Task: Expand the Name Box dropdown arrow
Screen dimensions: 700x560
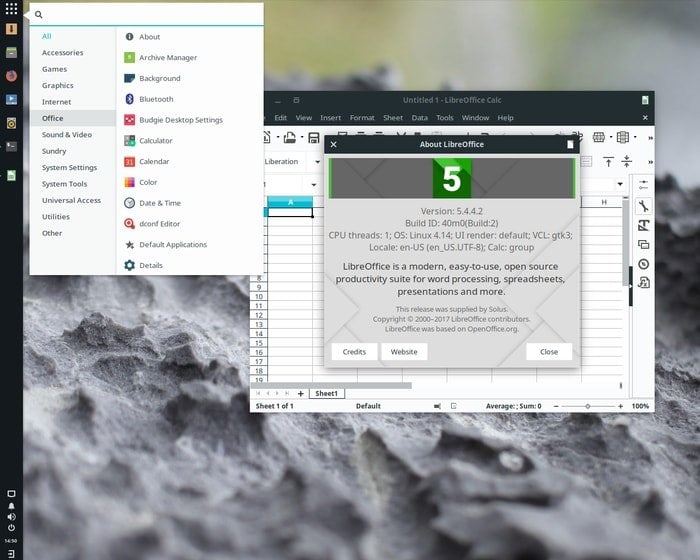Action: pyautogui.click(x=314, y=185)
